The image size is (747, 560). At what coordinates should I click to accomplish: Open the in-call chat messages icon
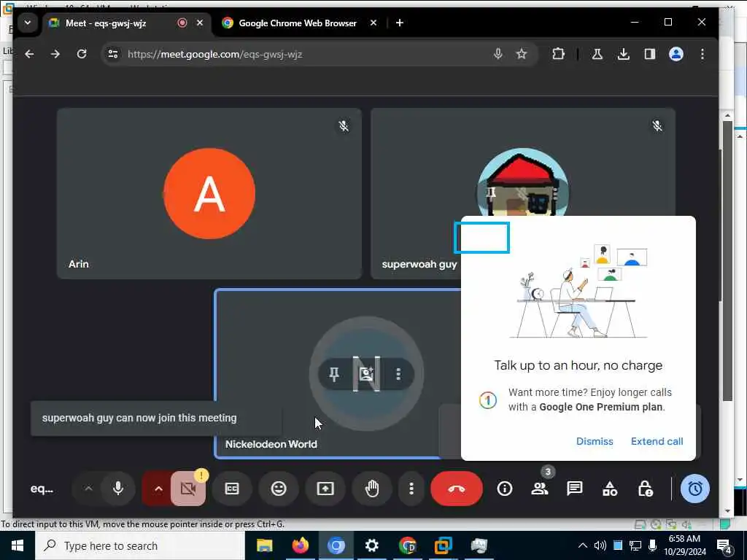pyautogui.click(x=575, y=489)
